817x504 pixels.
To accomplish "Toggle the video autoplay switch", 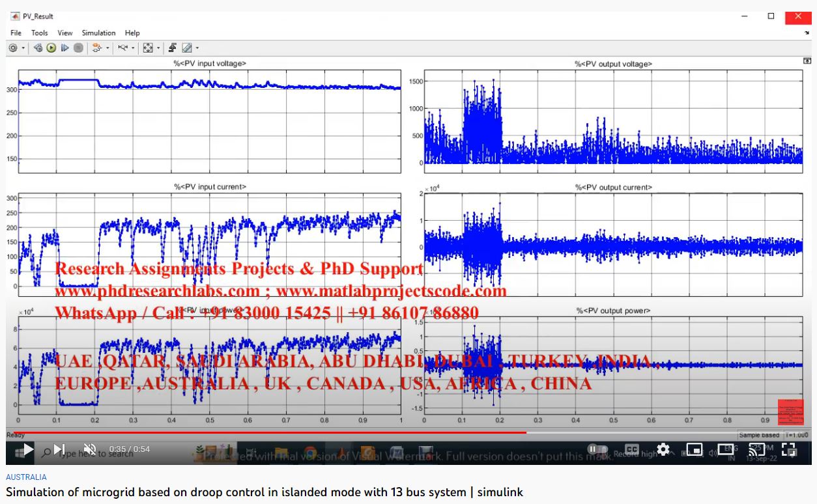I will pyautogui.click(x=597, y=449).
